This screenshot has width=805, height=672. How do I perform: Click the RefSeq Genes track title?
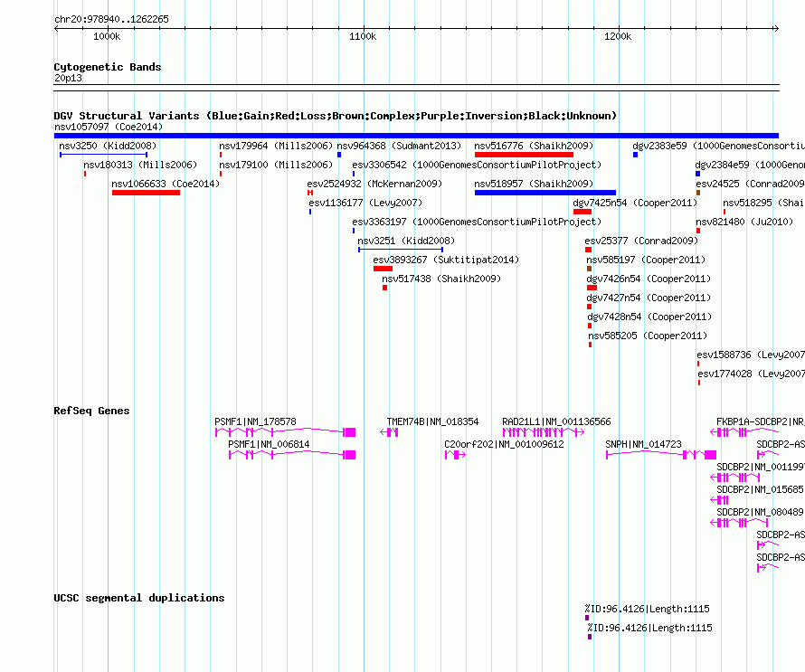pyautogui.click(x=91, y=411)
